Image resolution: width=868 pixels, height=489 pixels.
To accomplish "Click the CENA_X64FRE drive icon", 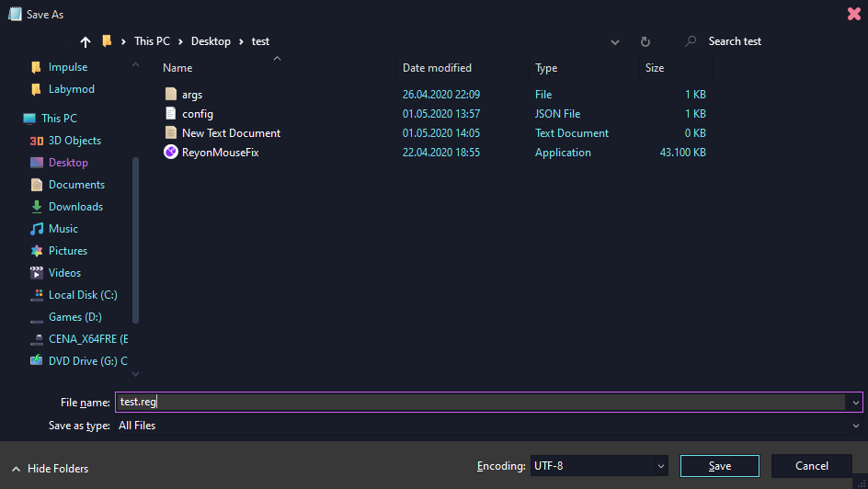I will click(37, 339).
